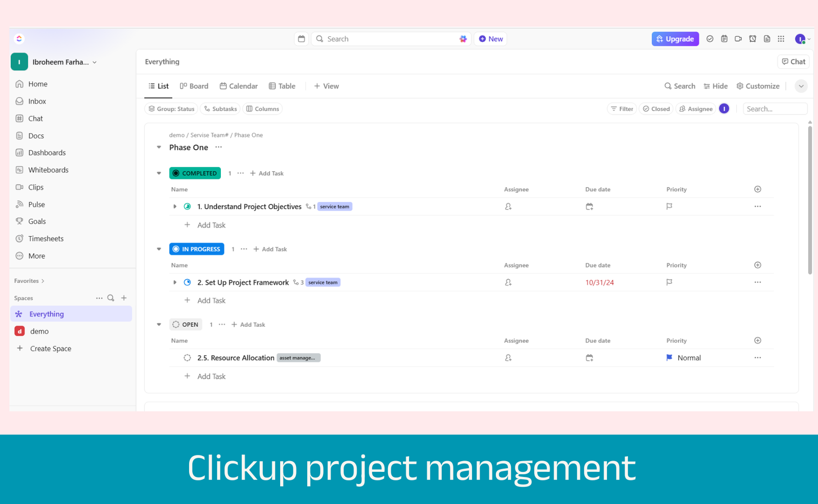Click the reminder alarm clock icon

(753, 39)
